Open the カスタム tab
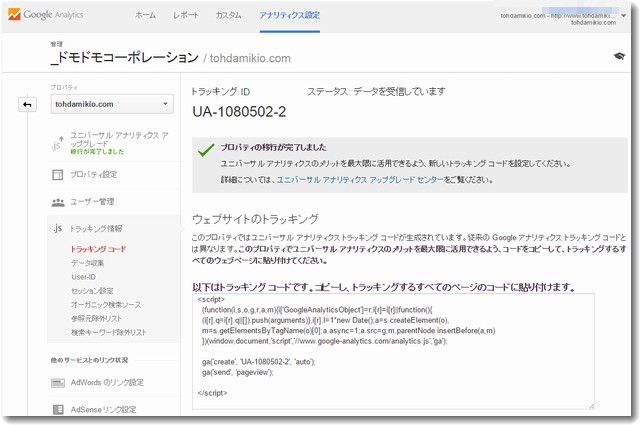Viewport: 640px width, 425px height. [229, 15]
